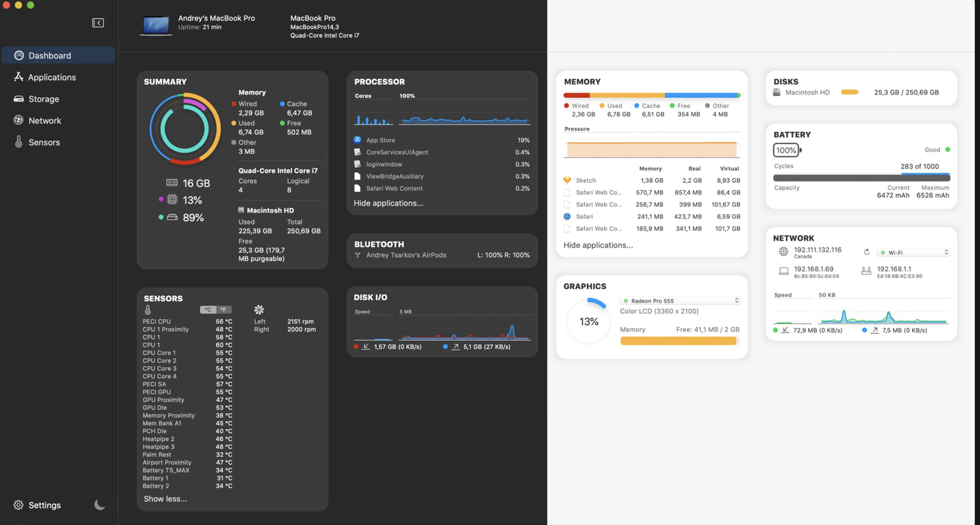Open the Radeon Pro 555 GPU selector
This screenshot has width=980, height=525.
click(x=680, y=300)
